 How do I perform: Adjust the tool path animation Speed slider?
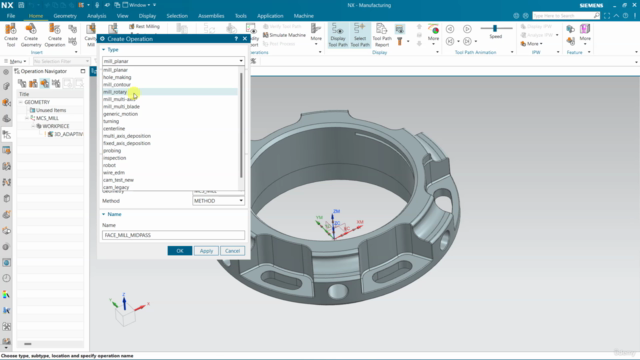[x=495, y=28]
